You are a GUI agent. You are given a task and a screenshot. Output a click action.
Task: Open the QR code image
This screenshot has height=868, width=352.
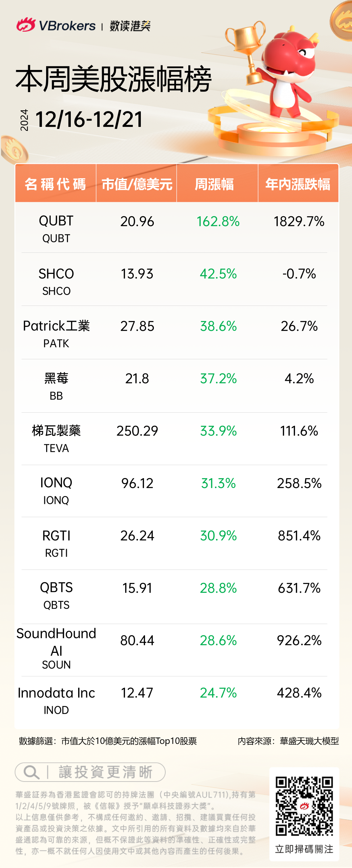point(304,806)
